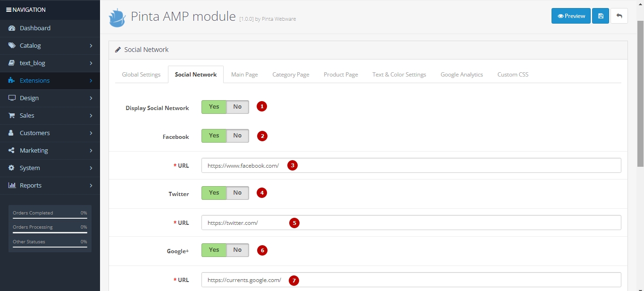Click the Facebook URL field
644x291 pixels.
411,165
